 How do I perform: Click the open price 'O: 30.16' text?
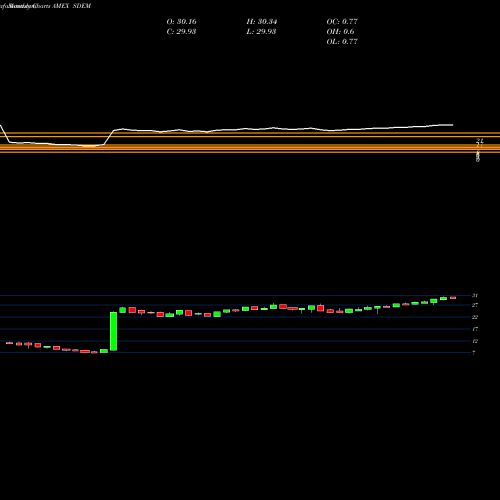coord(181,22)
